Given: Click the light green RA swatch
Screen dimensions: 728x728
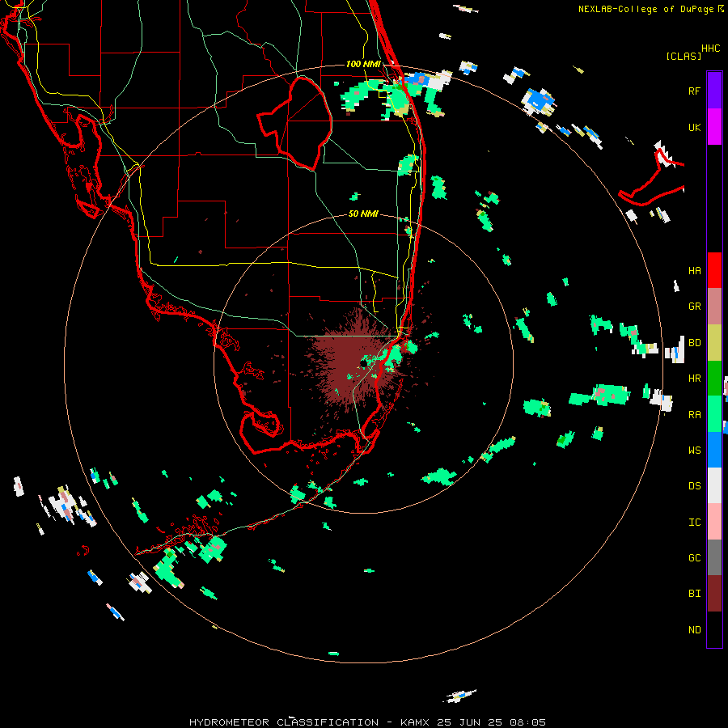Looking at the screenshot, I should [714, 414].
